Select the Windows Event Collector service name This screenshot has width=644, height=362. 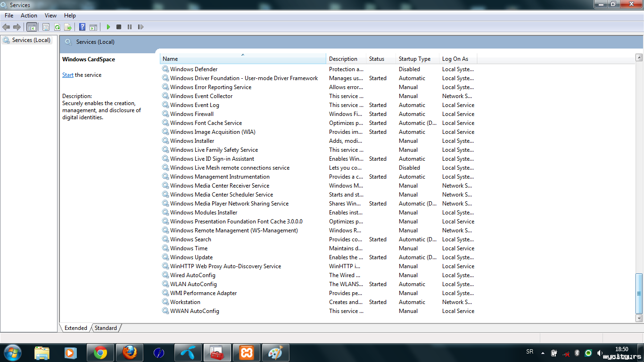(x=201, y=96)
